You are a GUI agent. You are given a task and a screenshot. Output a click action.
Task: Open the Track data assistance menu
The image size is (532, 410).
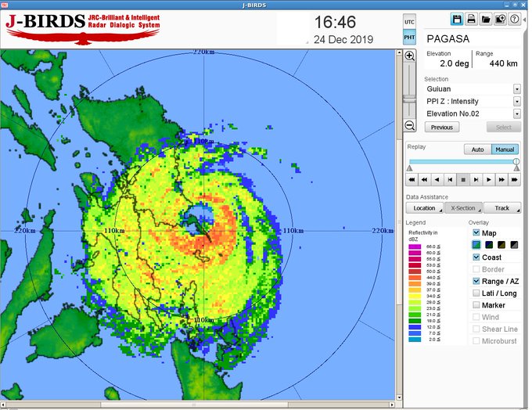click(x=502, y=207)
